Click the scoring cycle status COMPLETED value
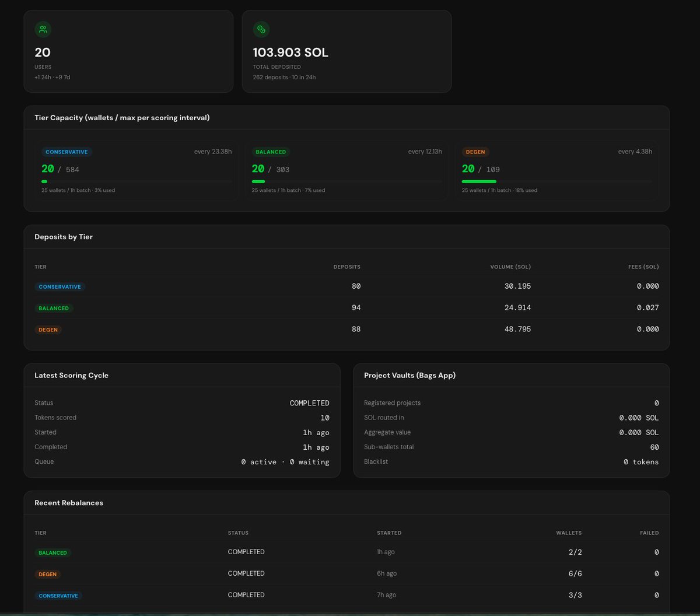The height and width of the screenshot is (616, 700). pyautogui.click(x=310, y=403)
